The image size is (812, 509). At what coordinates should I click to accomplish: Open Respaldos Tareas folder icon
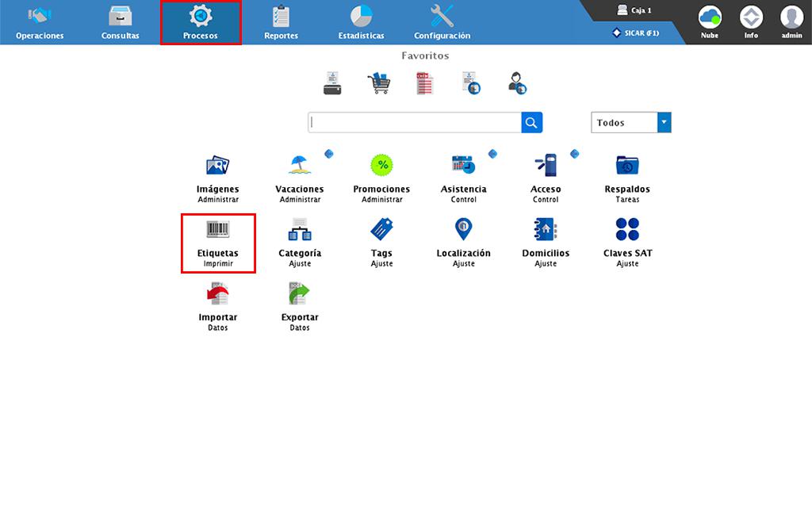627,166
